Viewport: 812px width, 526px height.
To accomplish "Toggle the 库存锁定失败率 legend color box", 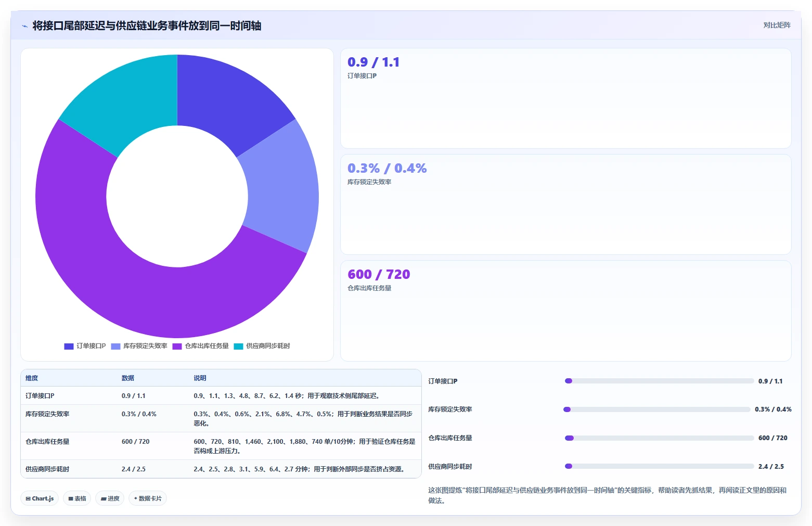I will [115, 346].
